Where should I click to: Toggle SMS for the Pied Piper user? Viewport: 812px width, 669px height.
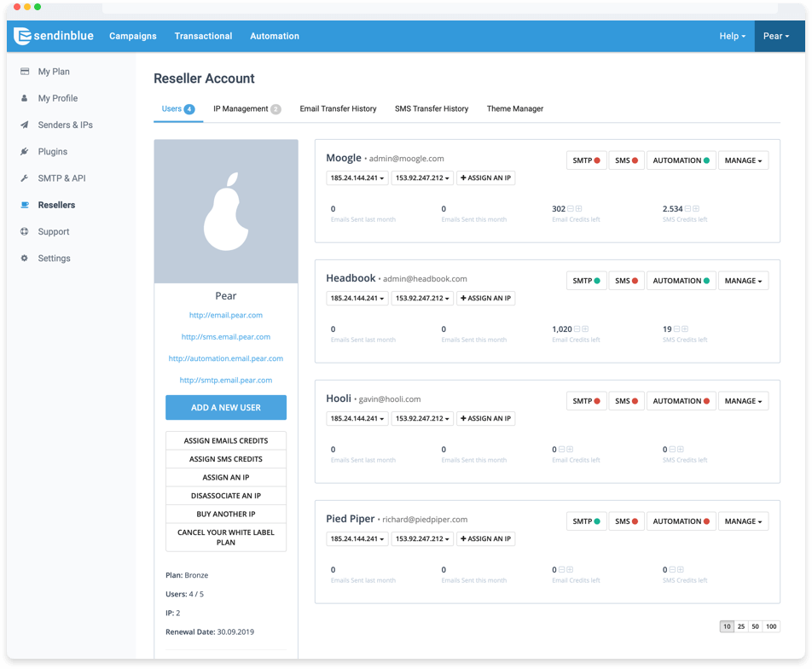(x=627, y=521)
